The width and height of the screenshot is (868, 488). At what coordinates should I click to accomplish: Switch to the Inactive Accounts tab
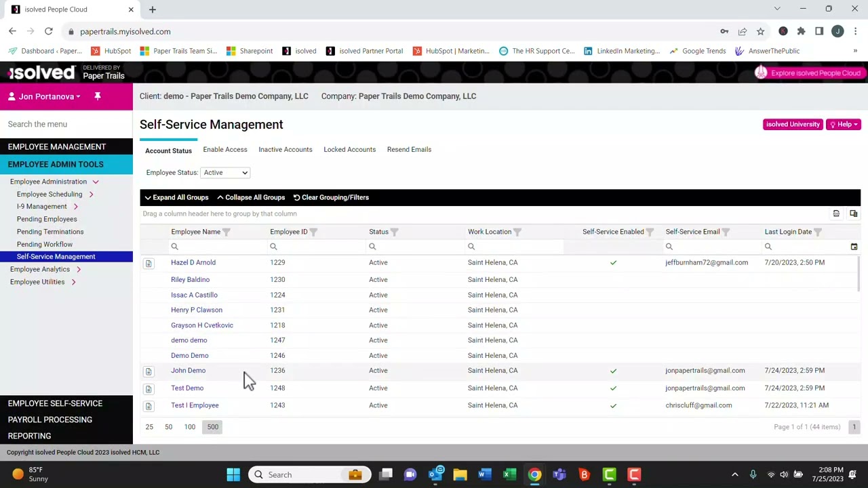click(285, 149)
